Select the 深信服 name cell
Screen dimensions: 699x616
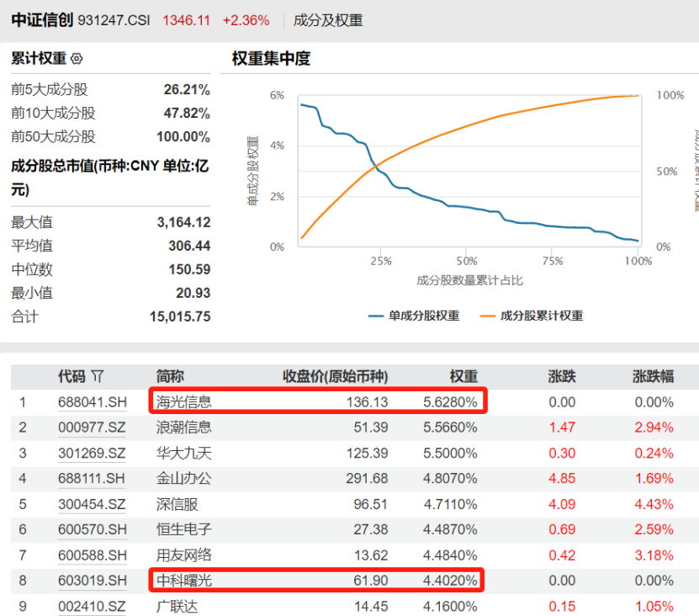(x=177, y=504)
